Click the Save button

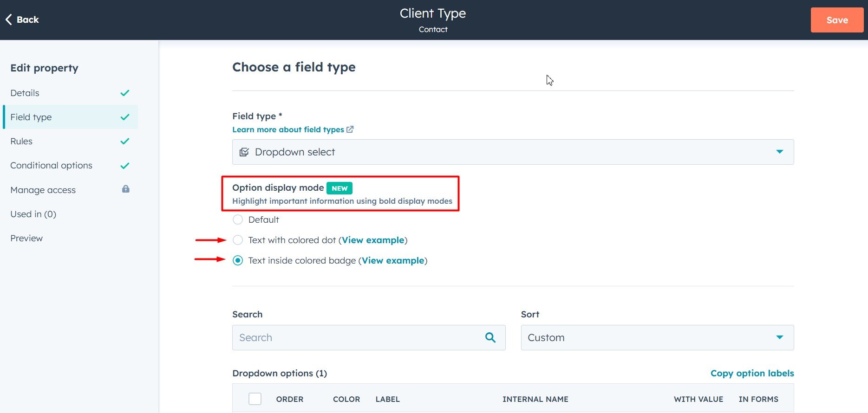tap(837, 20)
